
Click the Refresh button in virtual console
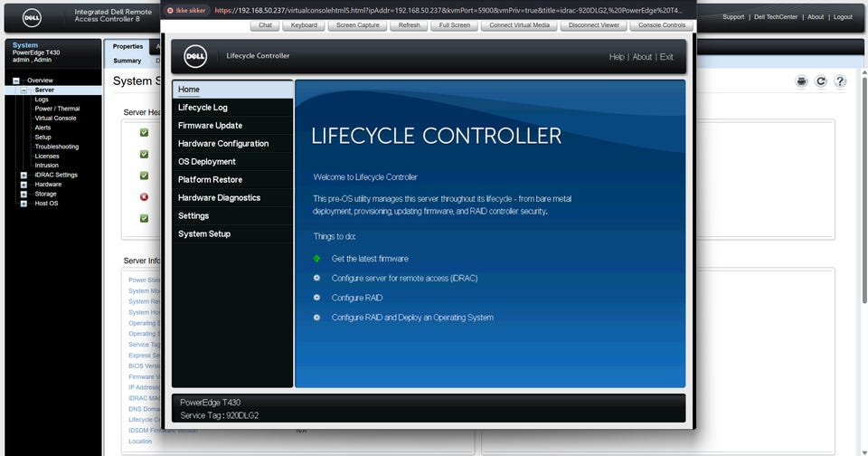[x=409, y=25]
